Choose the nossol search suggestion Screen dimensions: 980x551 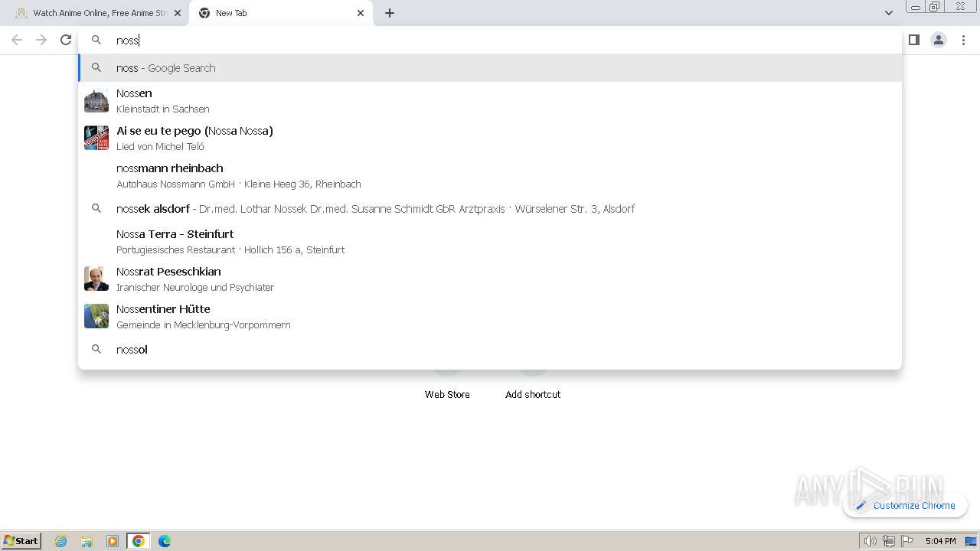(490, 349)
